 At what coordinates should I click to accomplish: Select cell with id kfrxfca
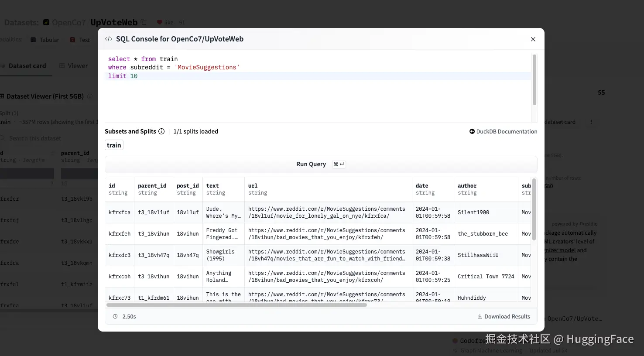coord(120,212)
